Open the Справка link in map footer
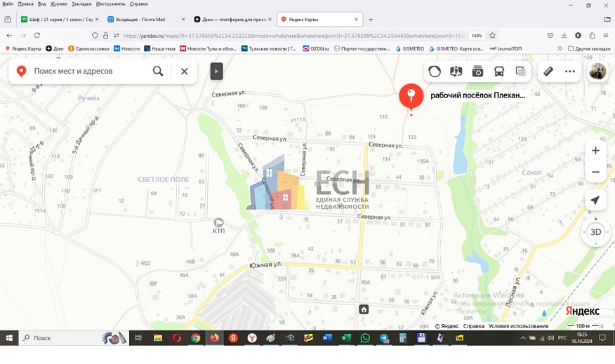Image resolution: width=615 pixels, height=364 pixels. [x=474, y=326]
